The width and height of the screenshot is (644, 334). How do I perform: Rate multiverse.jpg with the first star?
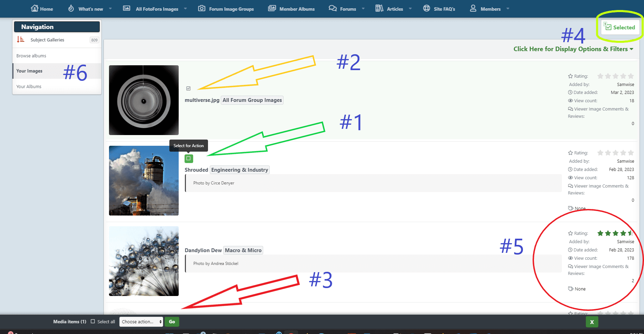600,76
